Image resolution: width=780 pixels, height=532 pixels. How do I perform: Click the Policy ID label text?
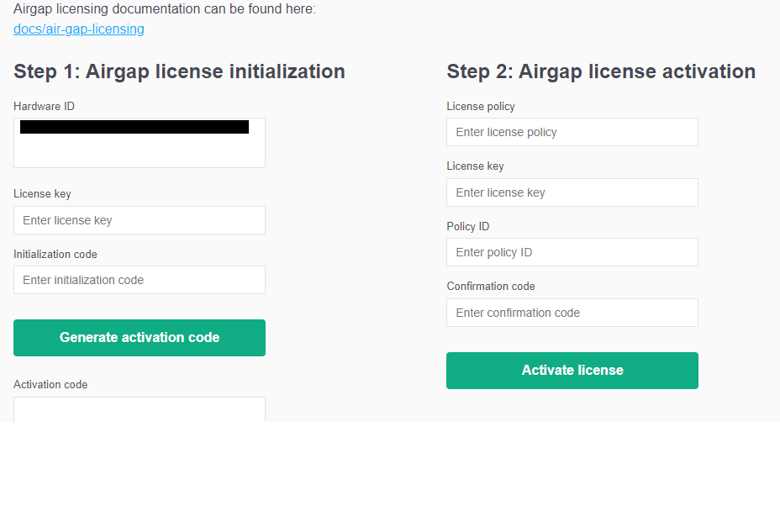click(x=468, y=227)
